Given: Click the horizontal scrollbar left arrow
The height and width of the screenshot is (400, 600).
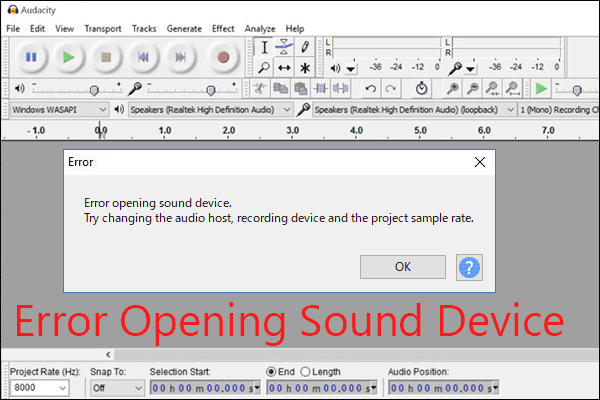Looking at the screenshot, I should click(108, 354).
